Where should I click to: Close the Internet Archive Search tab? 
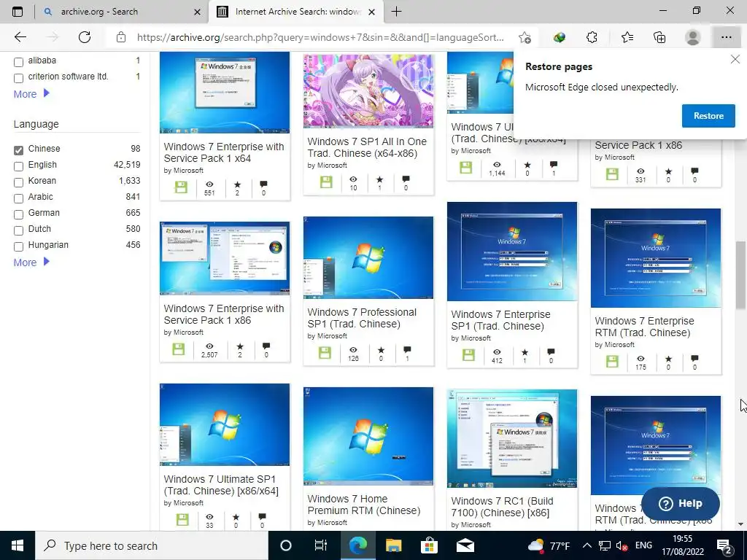372,12
